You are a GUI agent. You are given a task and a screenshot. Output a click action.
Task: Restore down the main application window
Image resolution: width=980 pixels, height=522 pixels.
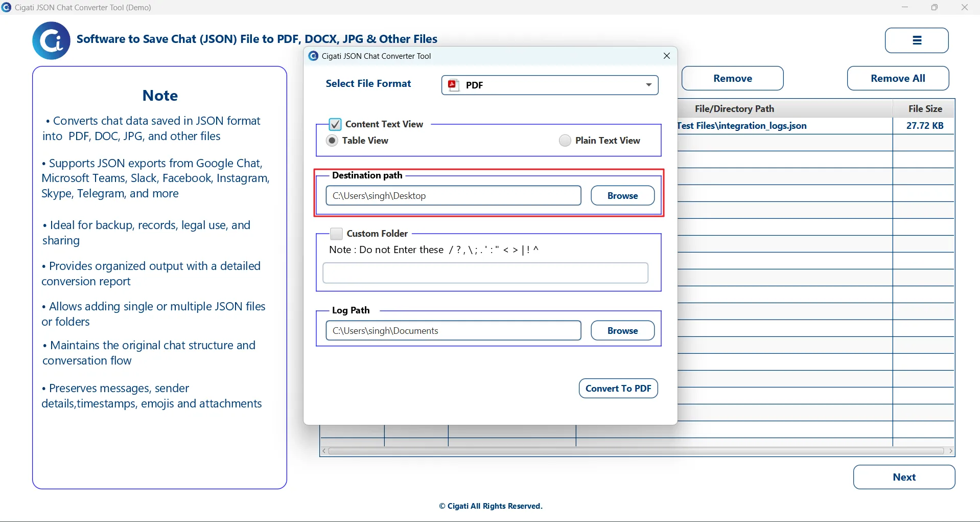point(935,7)
